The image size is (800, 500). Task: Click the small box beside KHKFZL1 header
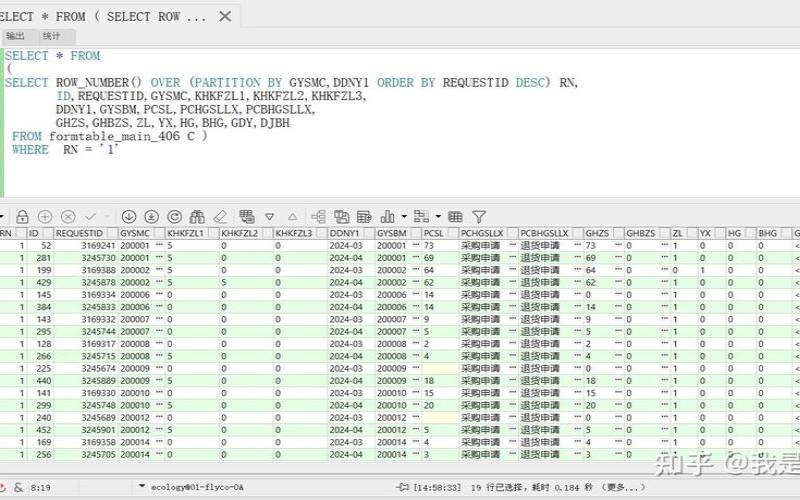click(x=214, y=233)
